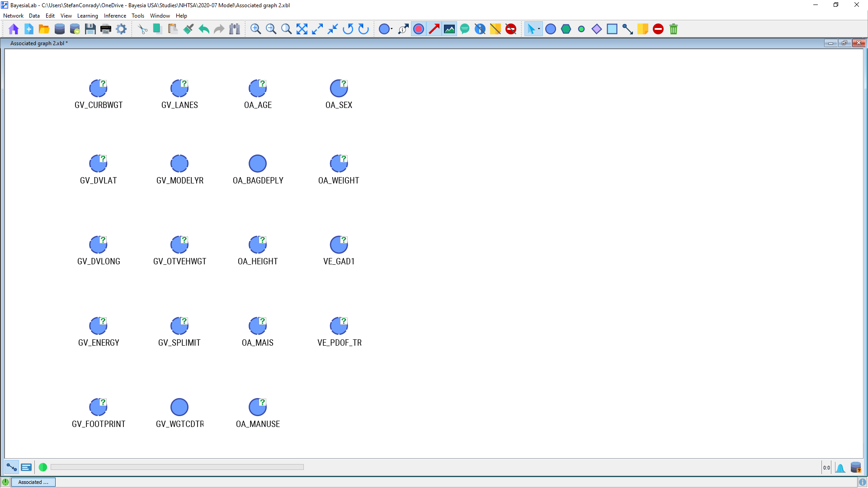Click the fit-to-screen zoom icon
Screen dimensions: 868x488
click(302, 29)
